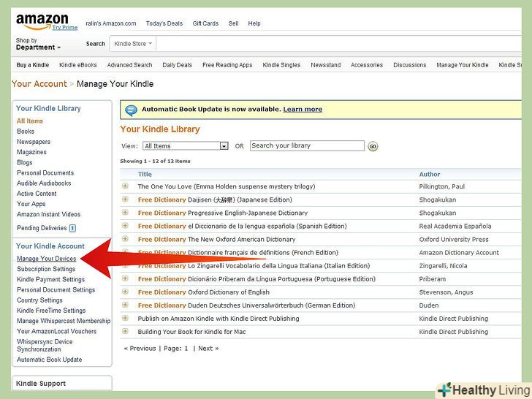
Task: Open the Kindle Store search category dropdown
Action: click(x=133, y=44)
